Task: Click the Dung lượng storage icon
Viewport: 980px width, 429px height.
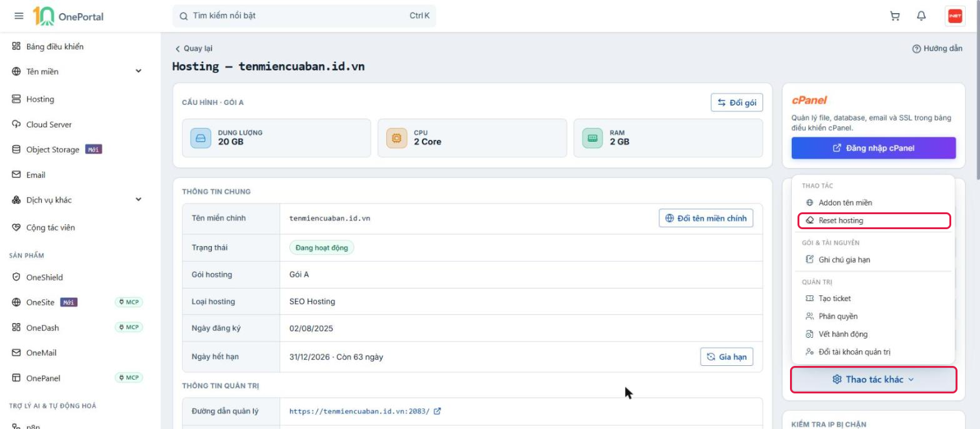Action: point(201,138)
